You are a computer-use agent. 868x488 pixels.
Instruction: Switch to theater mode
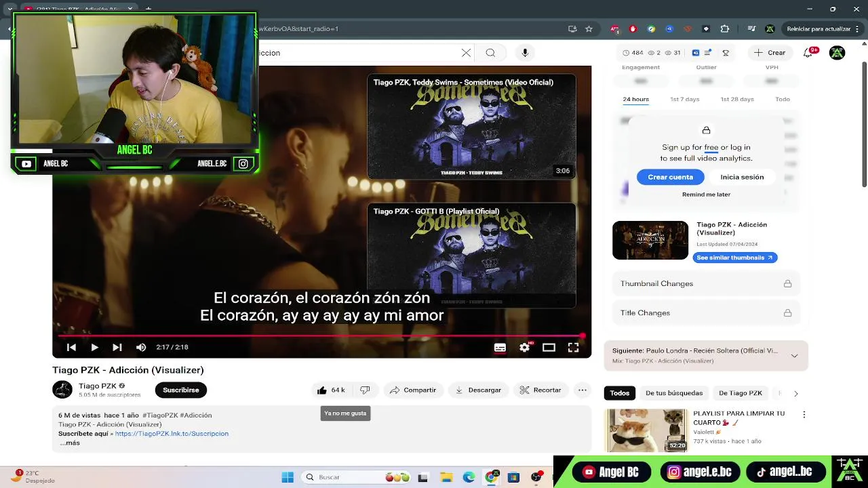pos(549,347)
